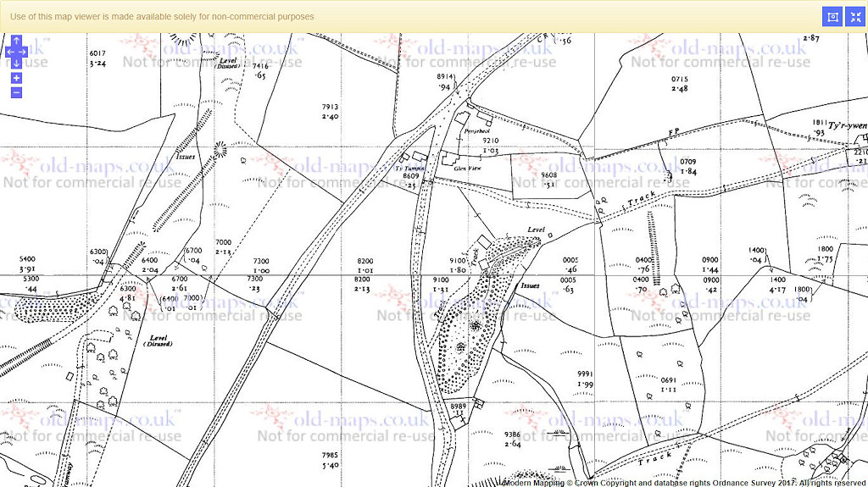Click the Crown Copyright attribution text
Screen dimensions: 868x487
tap(684, 483)
